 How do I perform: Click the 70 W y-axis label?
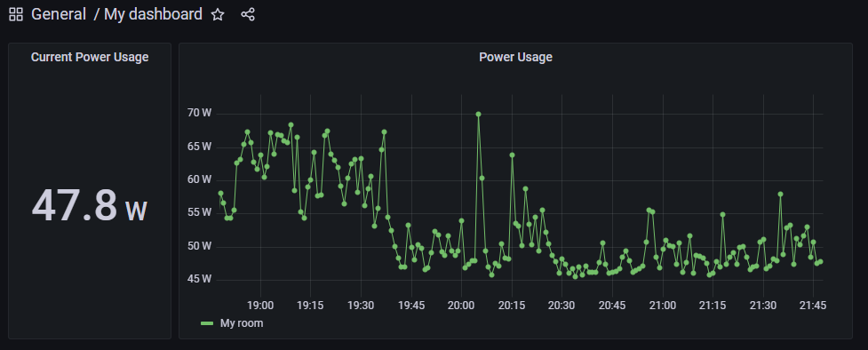point(200,113)
